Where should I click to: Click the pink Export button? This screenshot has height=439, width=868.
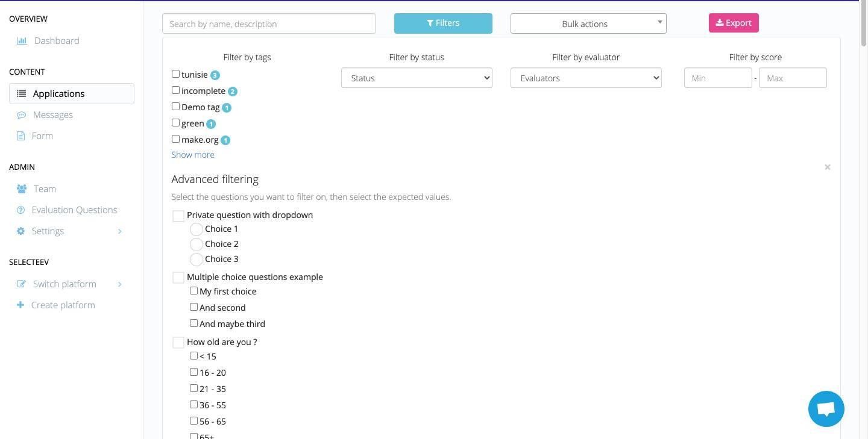pos(734,23)
